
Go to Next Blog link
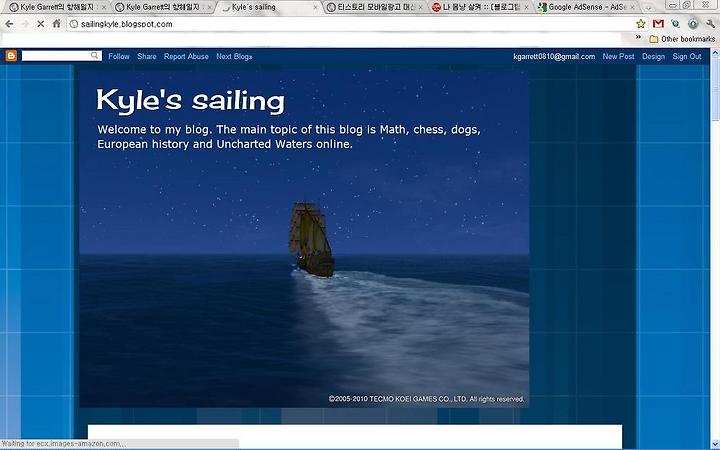point(234,56)
